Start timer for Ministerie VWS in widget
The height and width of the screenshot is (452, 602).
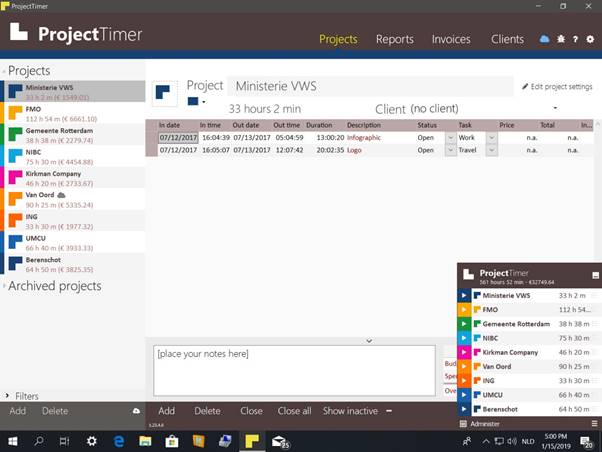[x=464, y=295]
